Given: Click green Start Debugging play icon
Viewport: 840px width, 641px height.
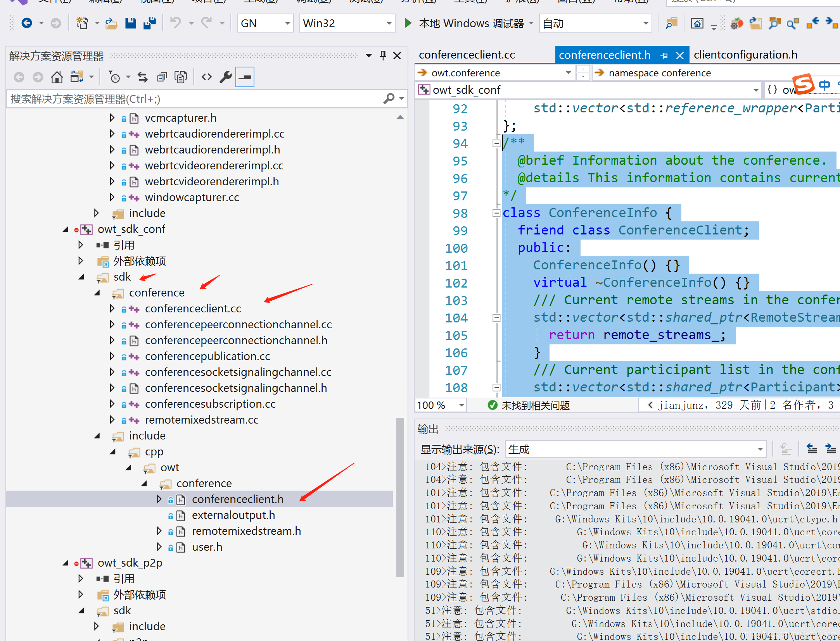Looking at the screenshot, I should point(408,23).
